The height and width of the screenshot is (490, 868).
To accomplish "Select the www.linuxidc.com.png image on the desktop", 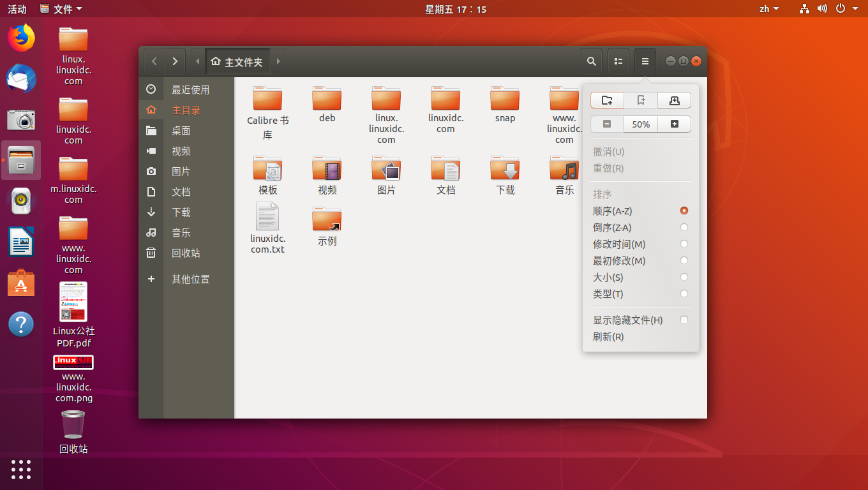I will pyautogui.click(x=73, y=379).
